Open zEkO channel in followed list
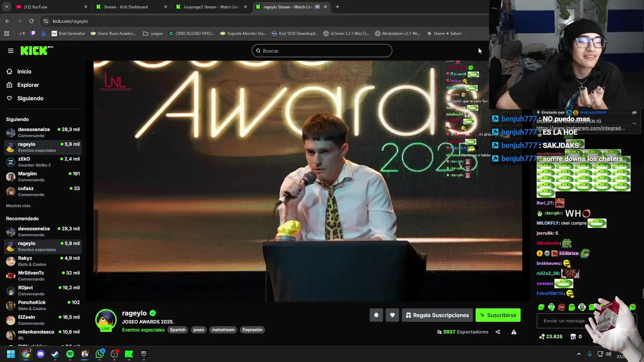The height and width of the screenshot is (362, 644). coord(42,162)
